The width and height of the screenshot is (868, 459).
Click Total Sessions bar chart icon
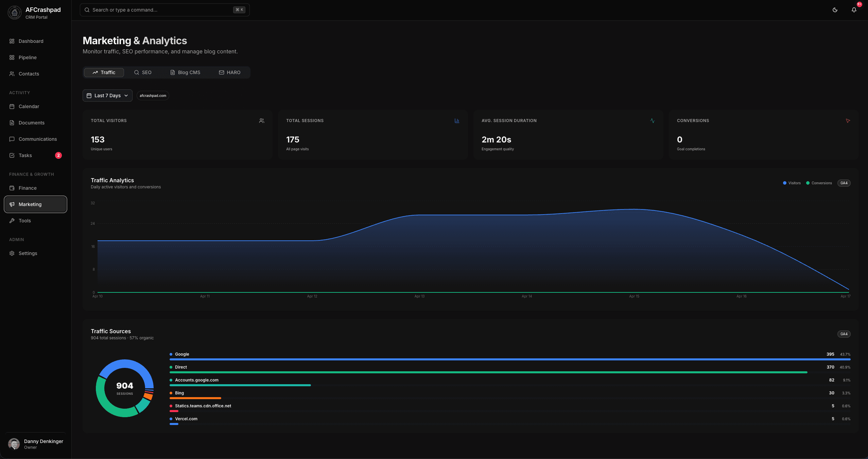pyautogui.click(x=457, y=121)
